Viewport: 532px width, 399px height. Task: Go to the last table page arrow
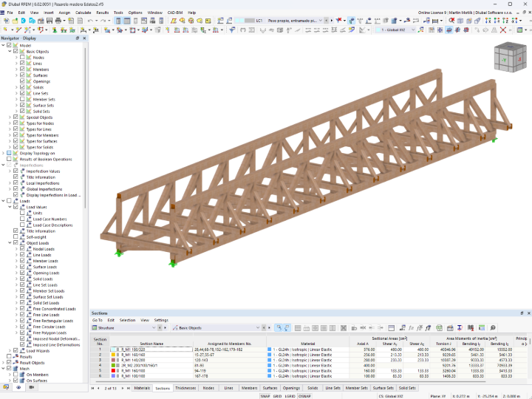pos(129,388)
